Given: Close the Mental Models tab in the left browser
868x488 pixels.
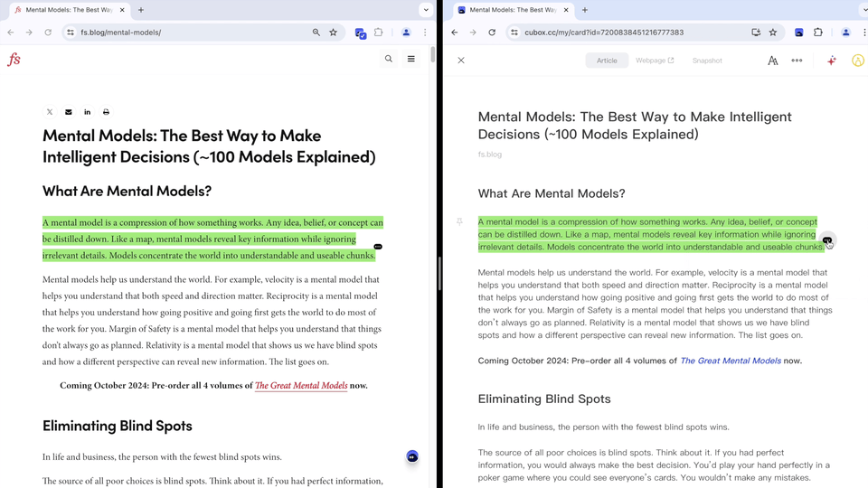Looking at the screenshot, I should coord(122,10).
